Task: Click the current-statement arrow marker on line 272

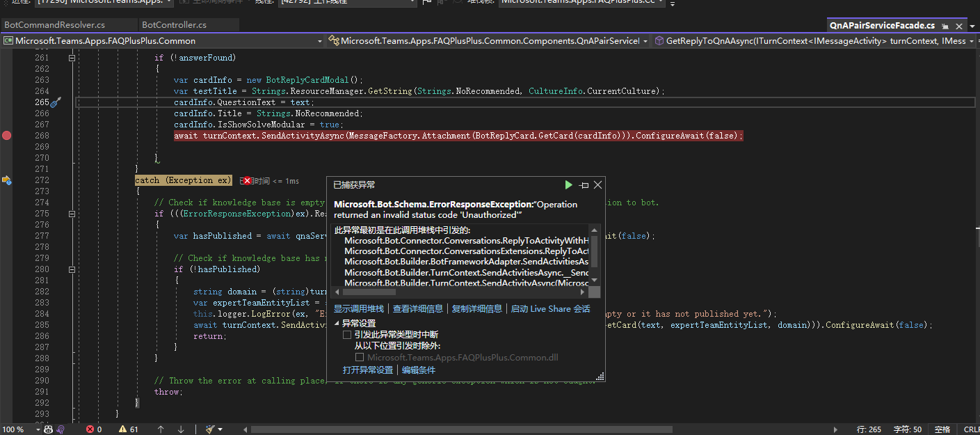Action: tap(6, 180)
